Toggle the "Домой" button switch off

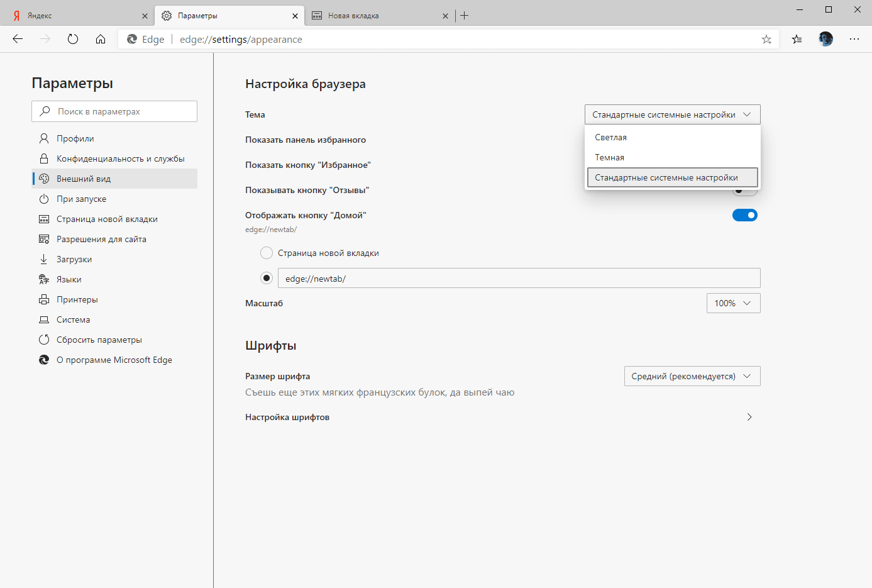coord(745,215)
